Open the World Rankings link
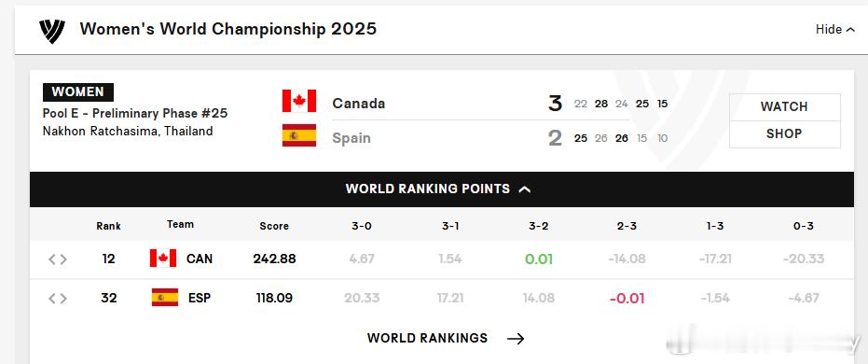 tap(427, 338)
